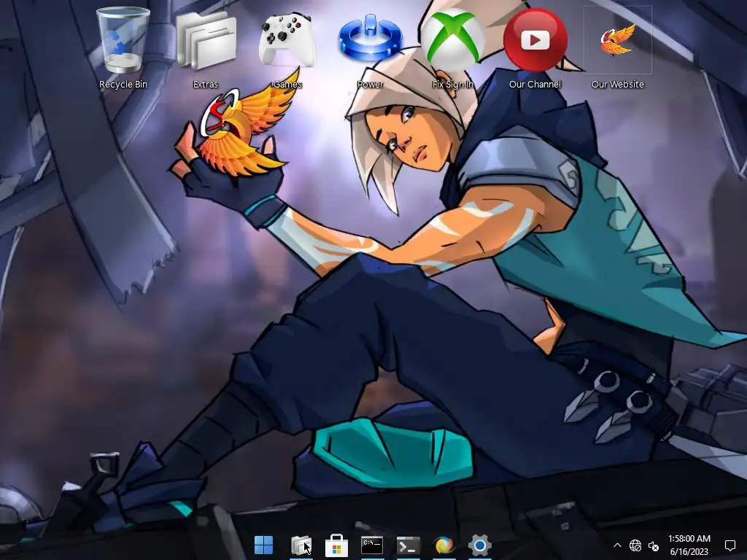The width and height of the screenshot is (747, 560).
Task: Select the Games controller icon
Action: pyautogui.click(x=287, y=40)
